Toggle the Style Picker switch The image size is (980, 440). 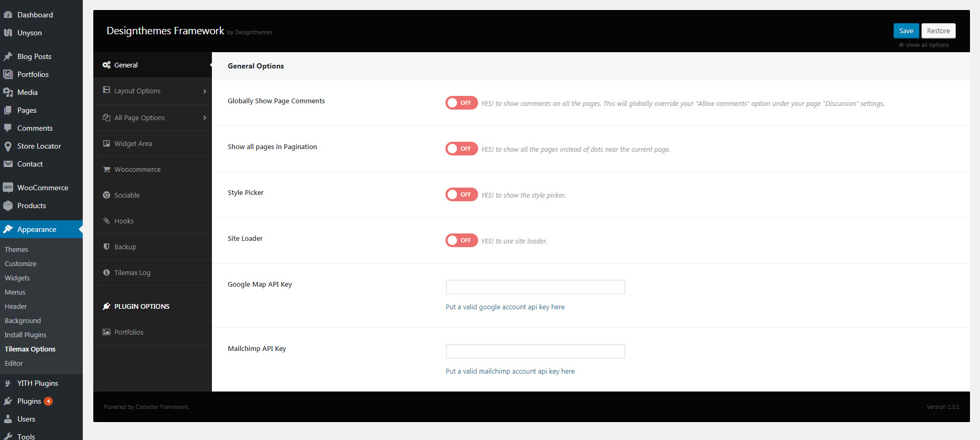pyautogui.click(x=461, y=194)
